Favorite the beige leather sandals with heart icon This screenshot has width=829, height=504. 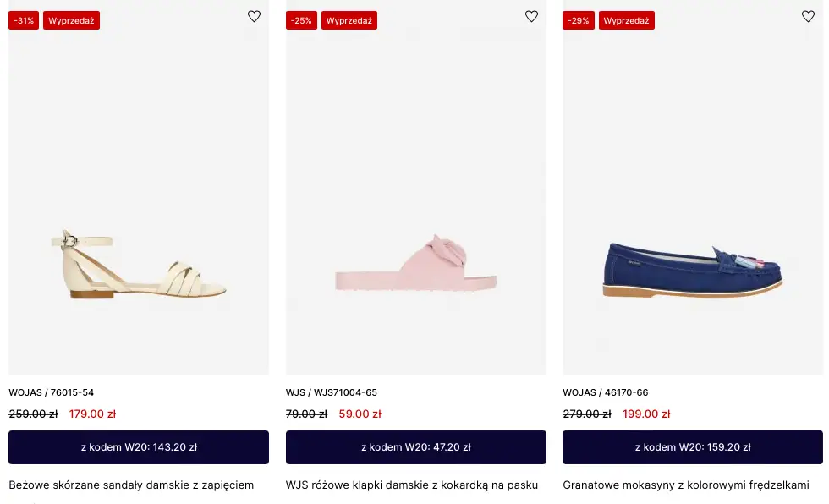(x=254, y=16)
